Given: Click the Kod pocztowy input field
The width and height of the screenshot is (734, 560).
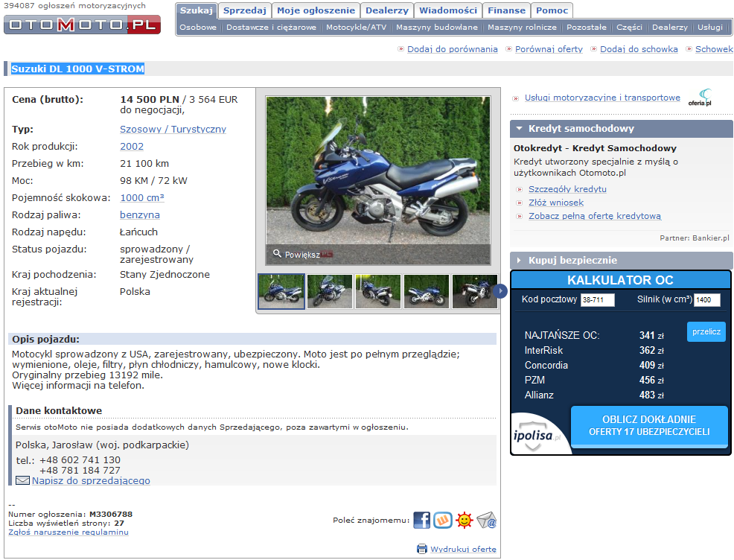Looking at the screenshot, I should pos(597,300).
